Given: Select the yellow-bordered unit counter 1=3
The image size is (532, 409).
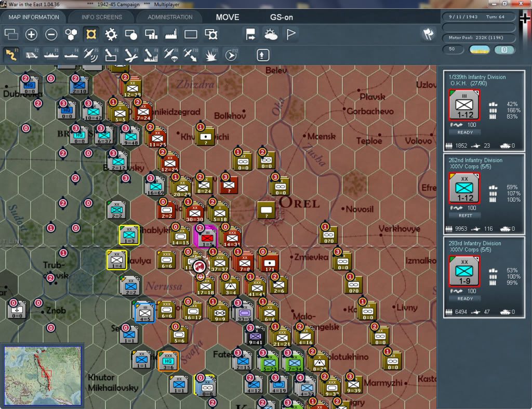Looking at the screenshot, I should coord(129,235).
